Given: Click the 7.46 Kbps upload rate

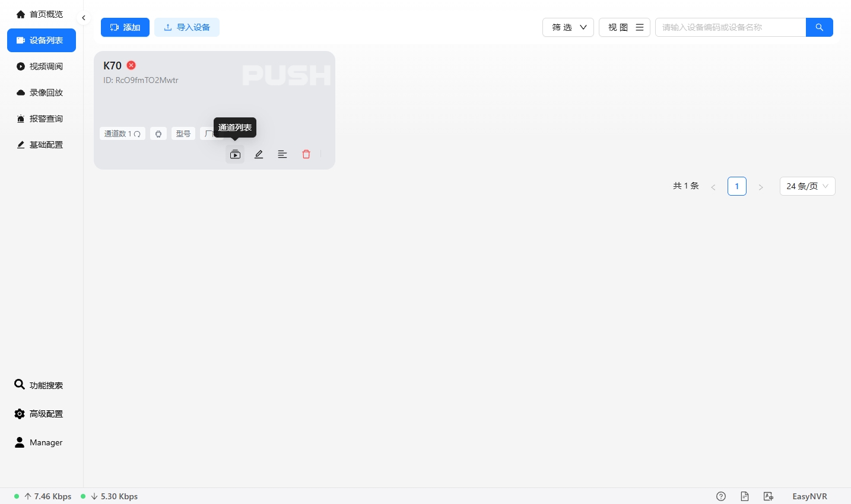Looking at the screenshot, I should [53, 496].
